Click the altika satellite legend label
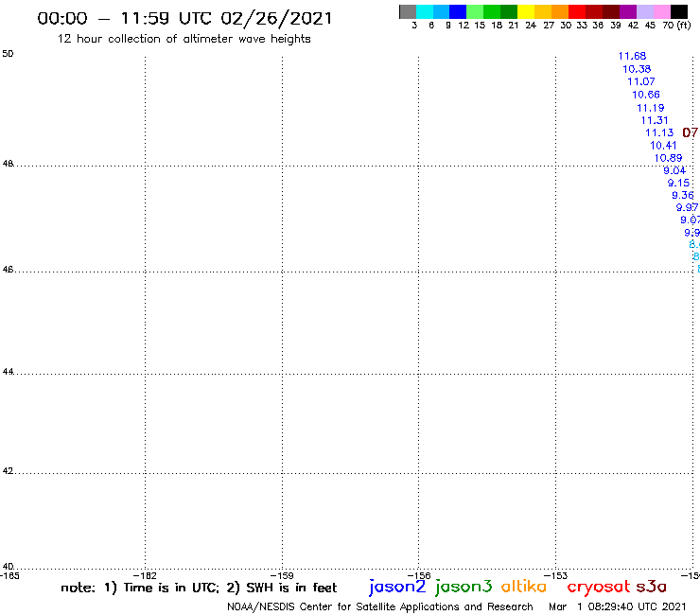The width and height of the screenshot is (700, 615). 523,587
